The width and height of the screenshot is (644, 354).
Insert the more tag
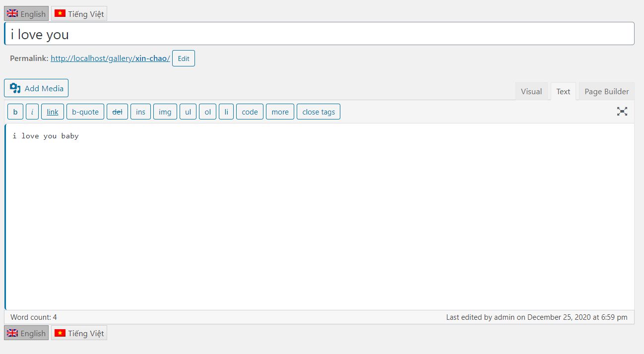click(280, 112)
